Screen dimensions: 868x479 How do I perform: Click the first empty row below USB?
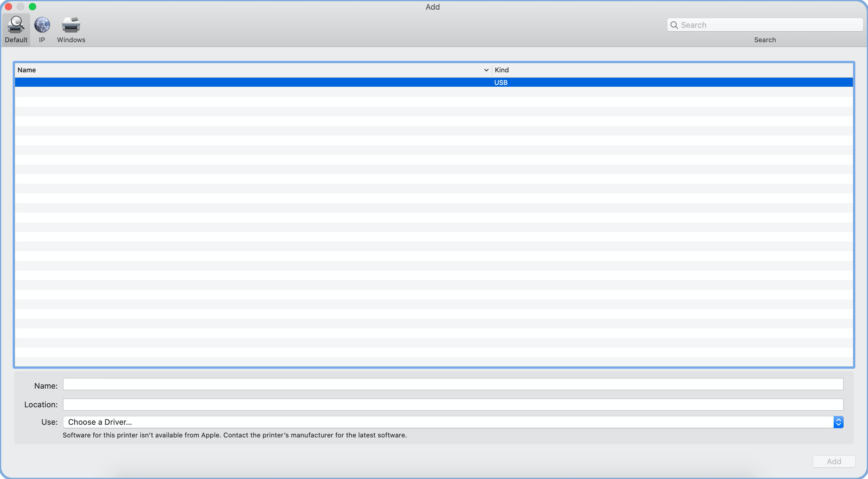433,92
